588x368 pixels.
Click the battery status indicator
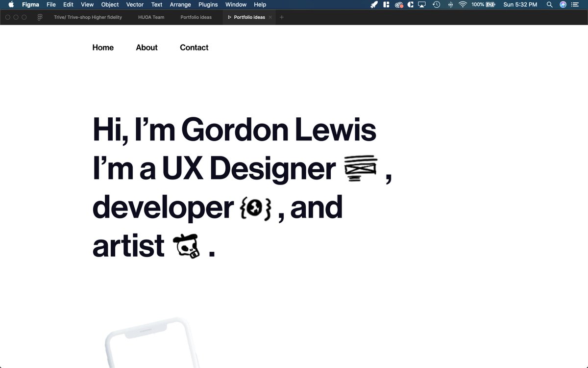[x=483, y=4]
